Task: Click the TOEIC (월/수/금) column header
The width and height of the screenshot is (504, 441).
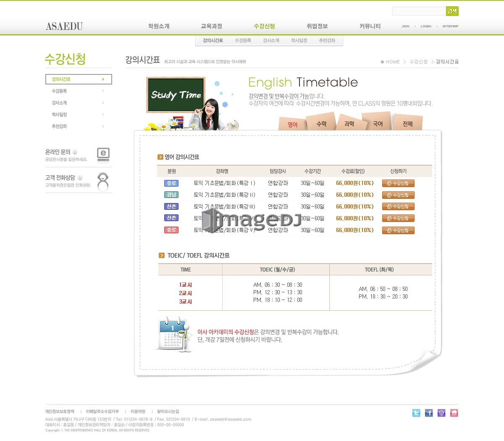Action: coord(277,269)
